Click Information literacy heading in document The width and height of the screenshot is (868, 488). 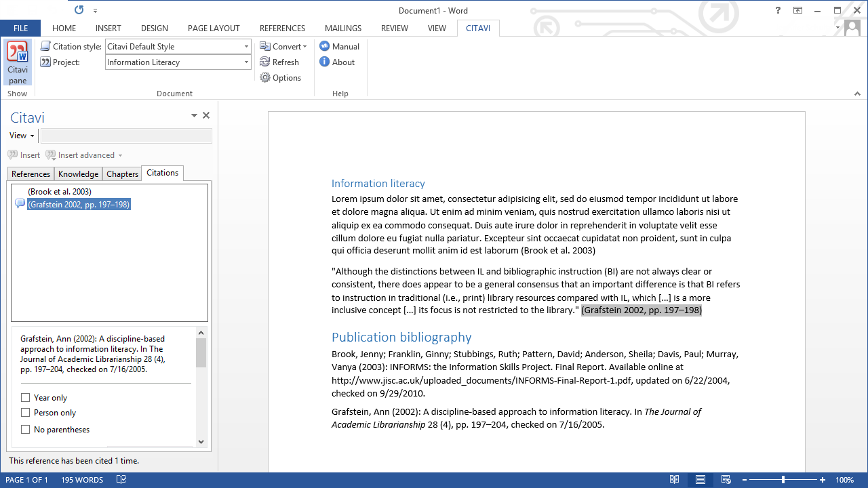[378, 184]
